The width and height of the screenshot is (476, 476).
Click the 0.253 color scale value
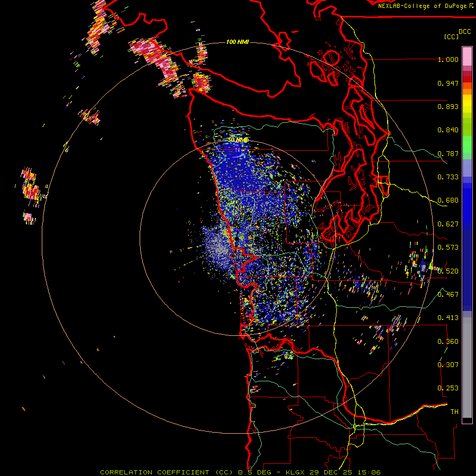pos(448,388)
